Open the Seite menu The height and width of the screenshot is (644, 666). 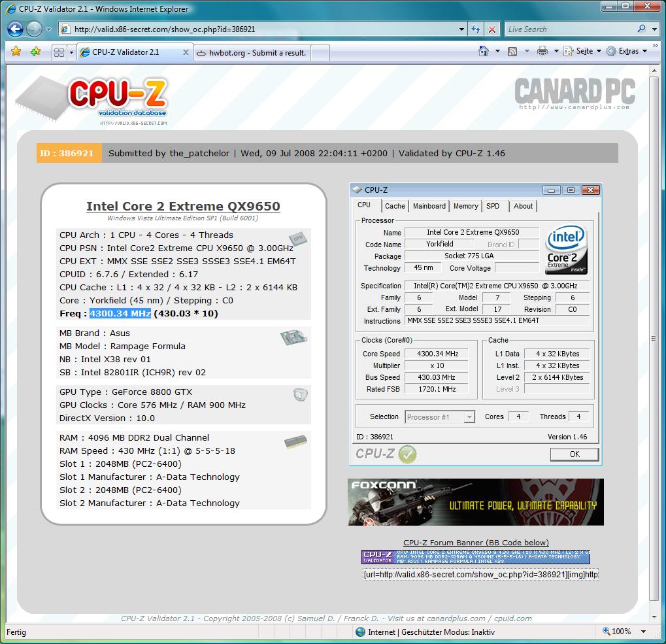pyautogui.click(x=582, y=51)
